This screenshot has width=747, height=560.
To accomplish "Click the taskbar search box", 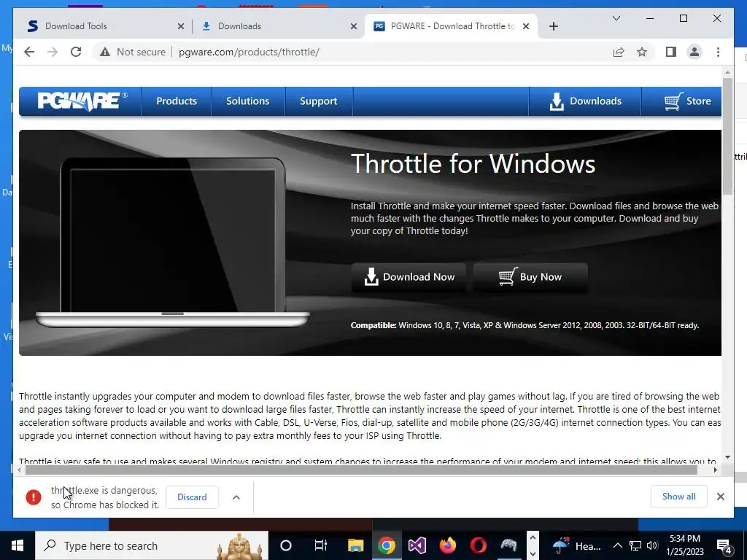I will 152,545.
